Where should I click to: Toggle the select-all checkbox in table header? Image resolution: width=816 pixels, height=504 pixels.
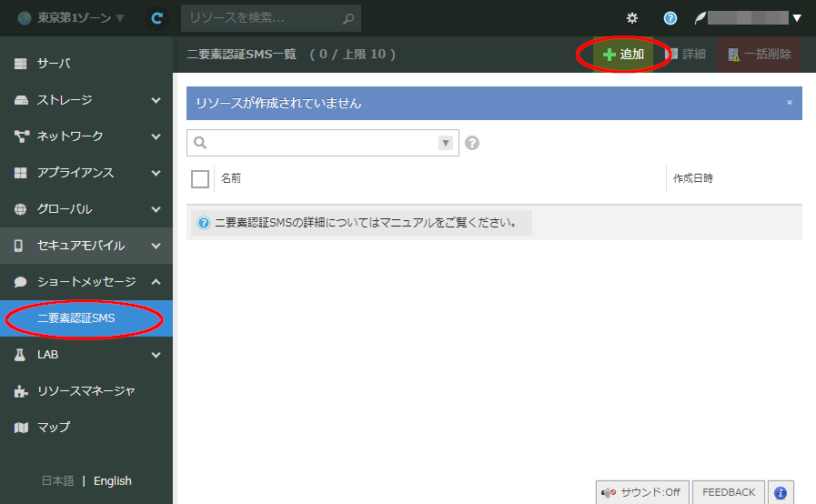(x=200, y=179)
